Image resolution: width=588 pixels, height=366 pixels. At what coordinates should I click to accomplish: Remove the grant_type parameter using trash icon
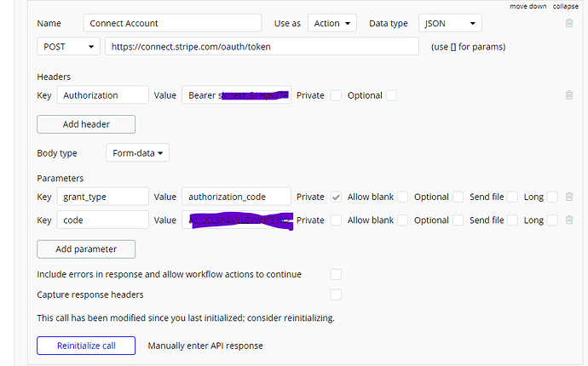pyautogui.click(x=569, y=197)
